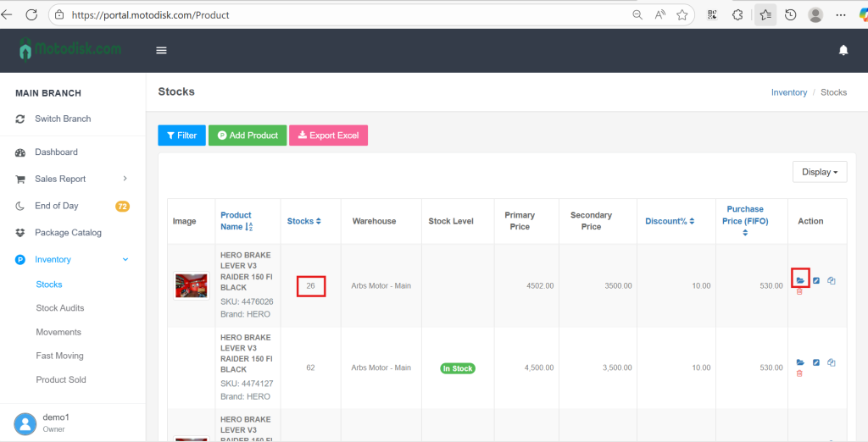This screenshot has height=442, width=868.
Task: Delete the first product with the trash icon
Action: [799, 291]
